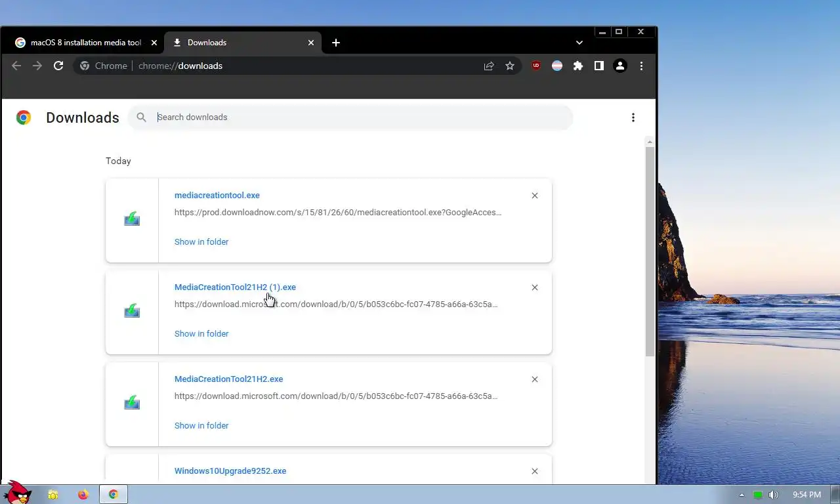Open the MediaCreationTool21H2 (1).exe file link

tap(235, 287)
